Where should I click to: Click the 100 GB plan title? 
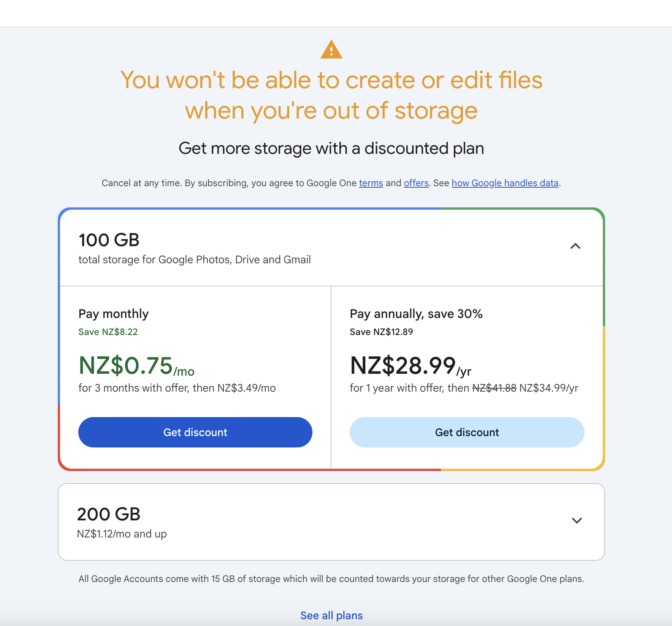tap(109, 240)
